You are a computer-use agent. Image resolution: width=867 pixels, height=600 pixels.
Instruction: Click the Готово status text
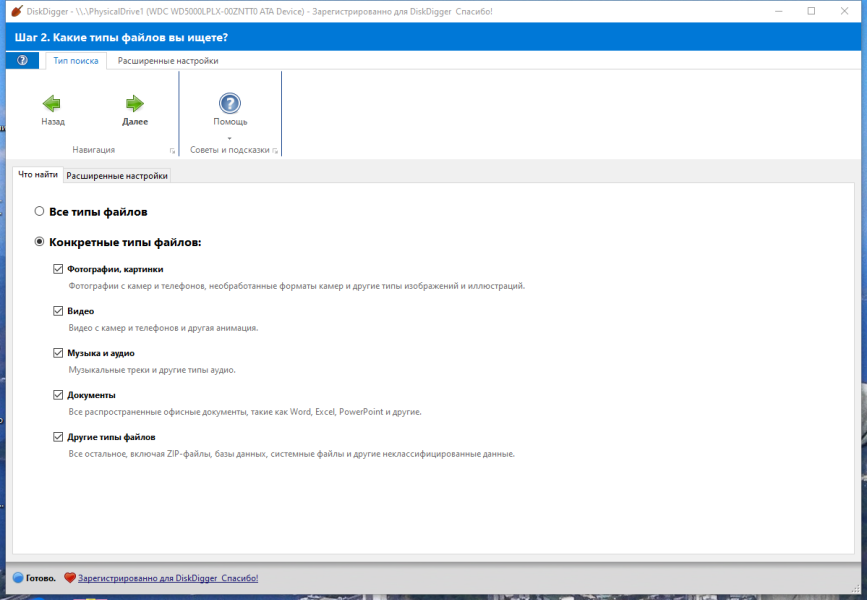pyautogui.click(x=40, y=578)
